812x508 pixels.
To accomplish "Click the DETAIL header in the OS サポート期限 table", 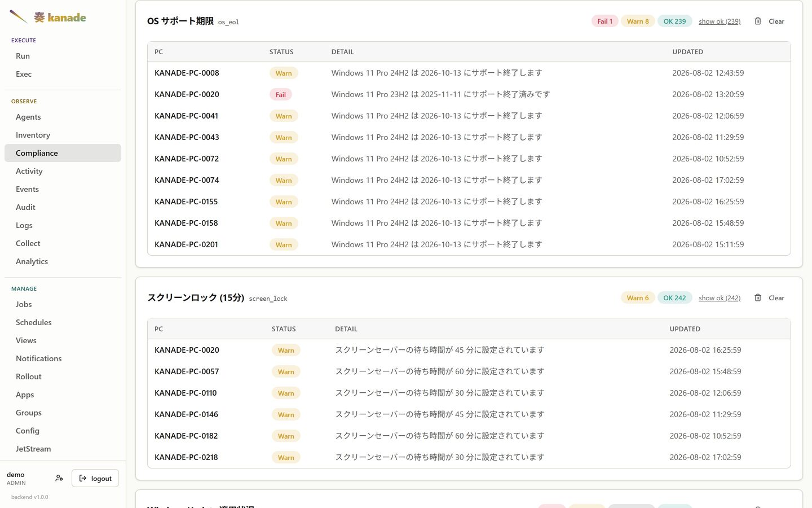I will coord(342,52).
